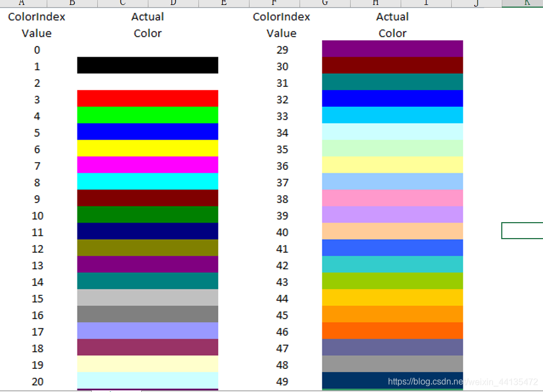Viewport: 543px width, 392px height.
Task: Select the cell showing value 40
Action: point(282,233)
